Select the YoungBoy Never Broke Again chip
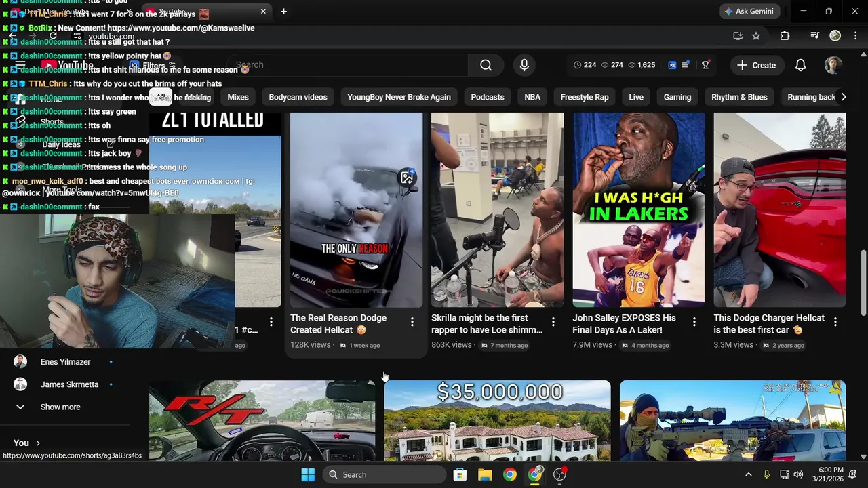868x488 pixels. (399, 97)
